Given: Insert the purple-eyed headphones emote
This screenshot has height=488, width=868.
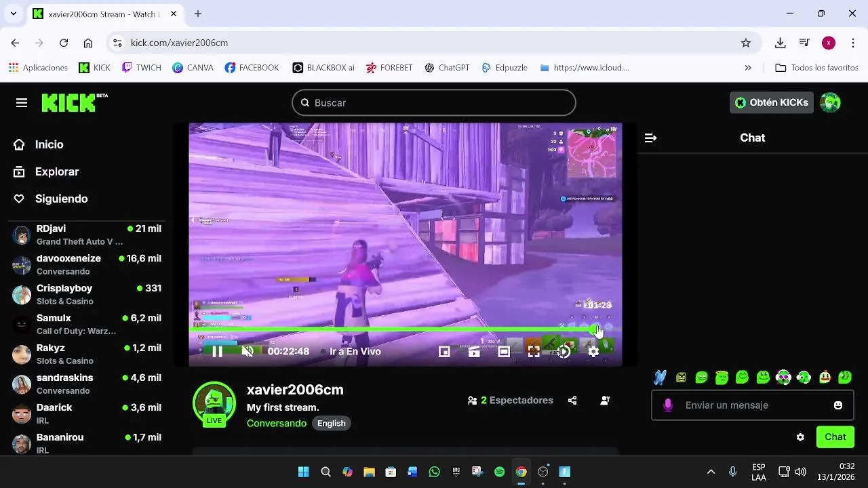Looking at the screenshot, I should [783, 378].
